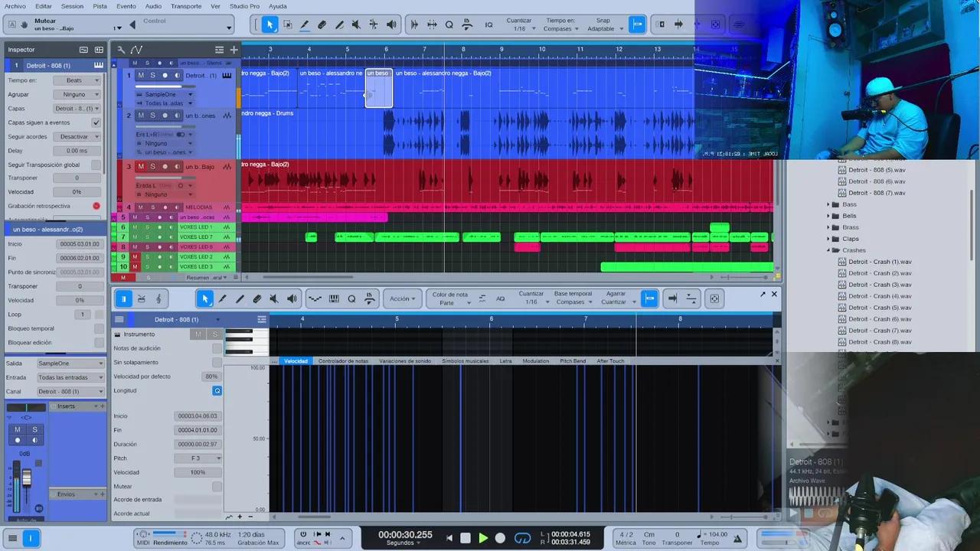Open the Salida 'SampleOne' dropdown
Screen dimensions: 980x551
pos(70,364)
